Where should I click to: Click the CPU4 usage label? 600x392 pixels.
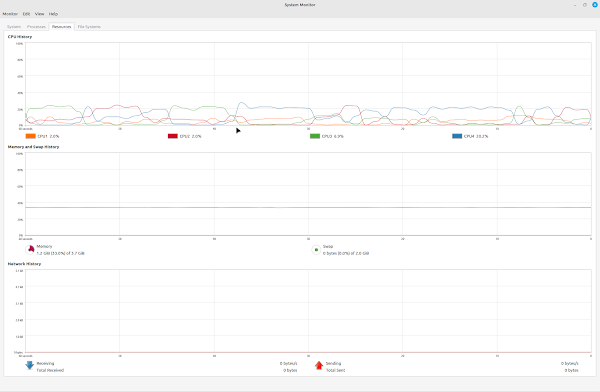coord(476,136)
